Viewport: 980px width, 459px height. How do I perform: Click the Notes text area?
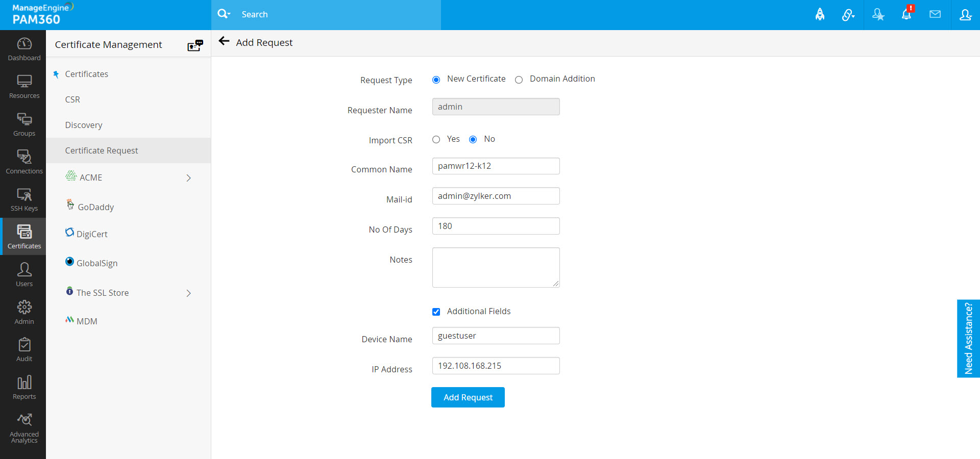(x=496, y=268)
